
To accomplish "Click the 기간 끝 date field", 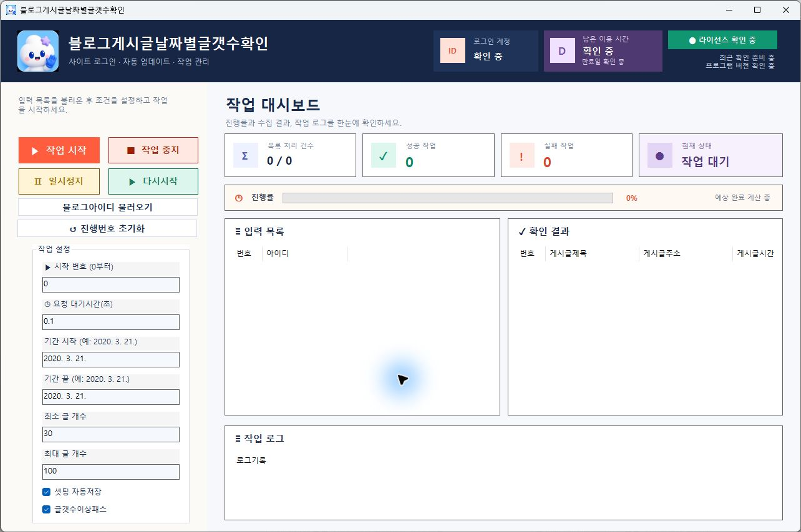I will coord(111,397).
